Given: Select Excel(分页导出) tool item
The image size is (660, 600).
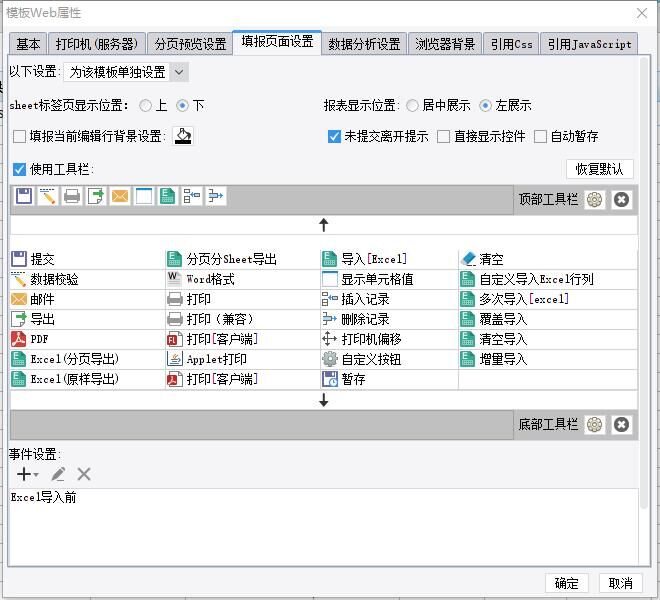Looking at the screenshot, I should [87, 359].
